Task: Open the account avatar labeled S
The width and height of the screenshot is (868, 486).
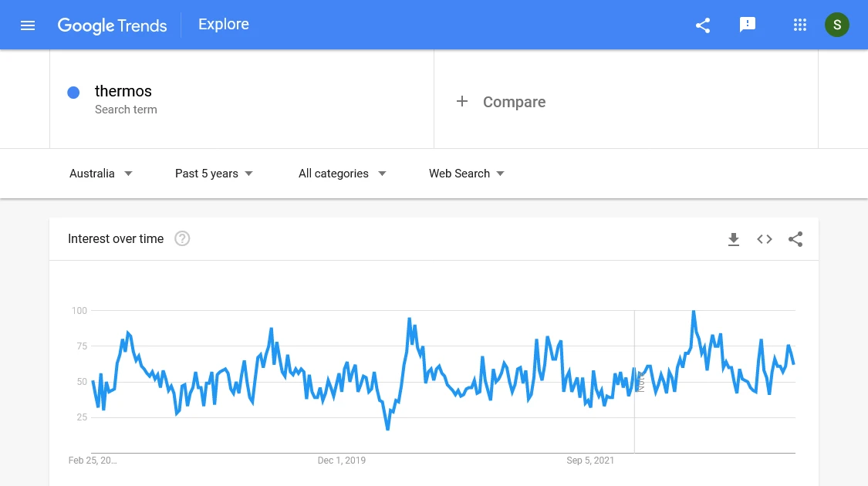Action: click(836, 25)
